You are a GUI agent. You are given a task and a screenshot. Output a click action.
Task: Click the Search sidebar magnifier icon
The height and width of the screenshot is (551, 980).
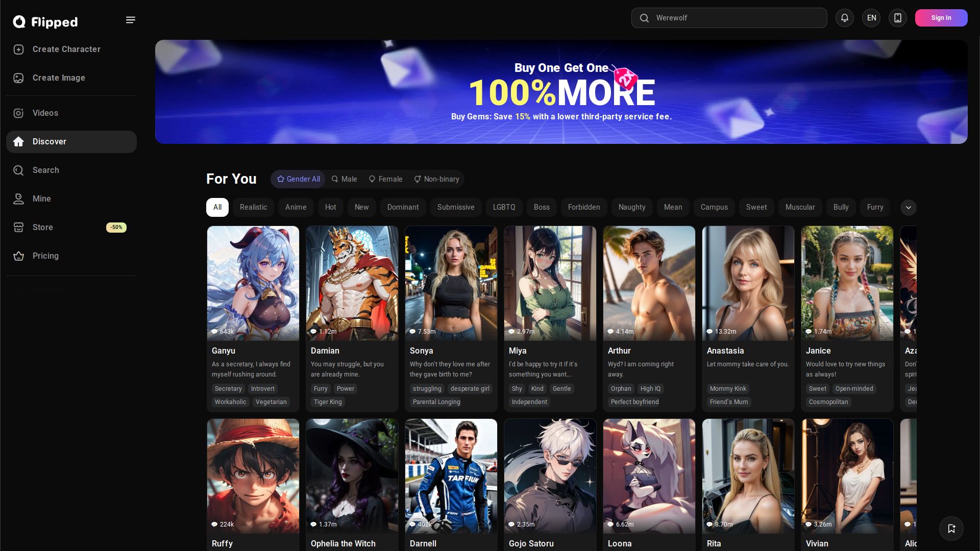point(19,170)
